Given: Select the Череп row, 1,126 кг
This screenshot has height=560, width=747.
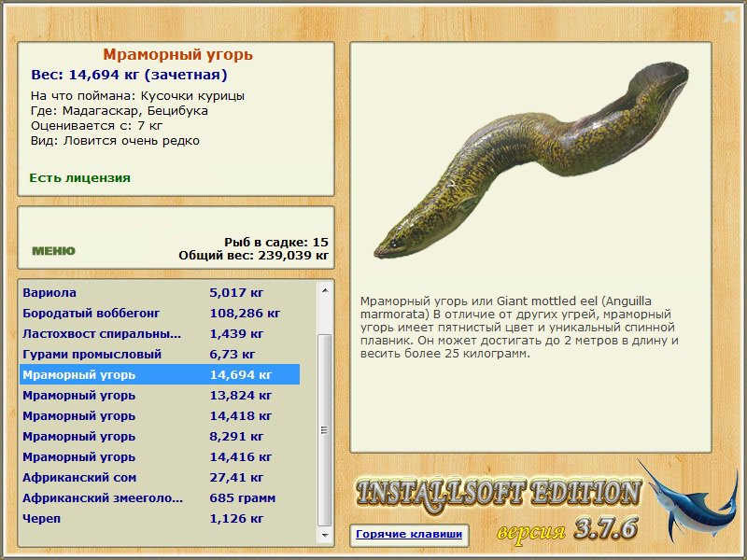Looking at the screenshot, I should pyautogui.click(x=160, y=518).
